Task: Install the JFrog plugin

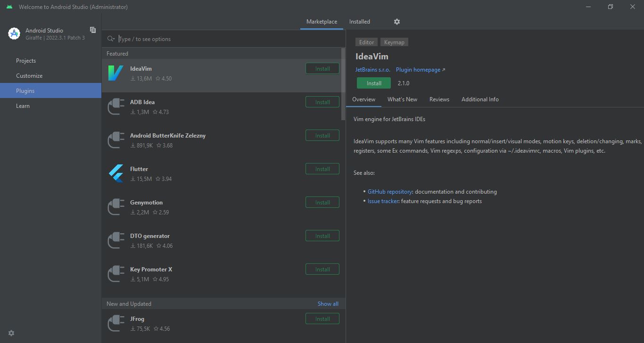Action: [x=322, y=319]
